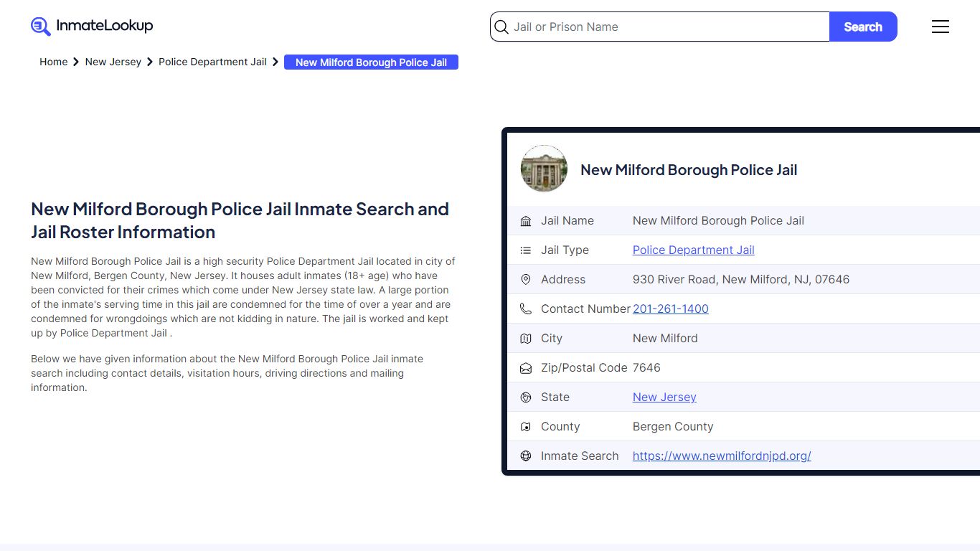Click the zip code value 7646
Image resolution: width=980 pixels, height=551 pixels.
click(x=646, y=368)
